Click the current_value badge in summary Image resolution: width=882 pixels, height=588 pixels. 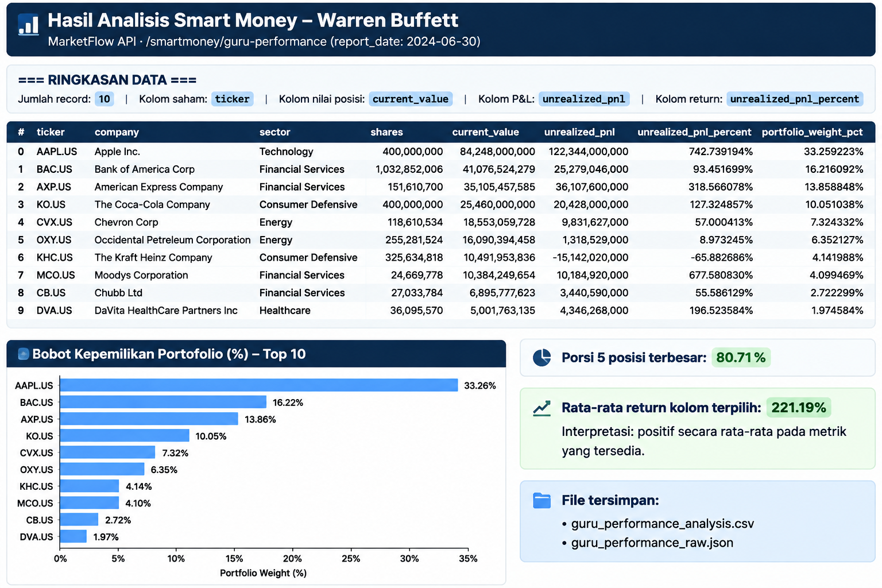[411, 99]
